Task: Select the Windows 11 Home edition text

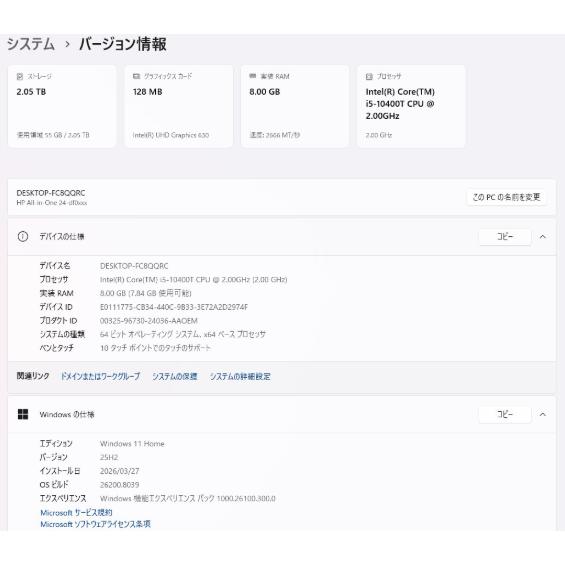Action: click(132, 444)
